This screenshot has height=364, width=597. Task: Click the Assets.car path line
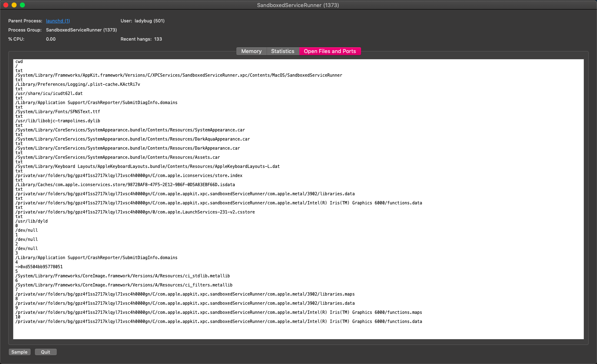tap(118, 158)
